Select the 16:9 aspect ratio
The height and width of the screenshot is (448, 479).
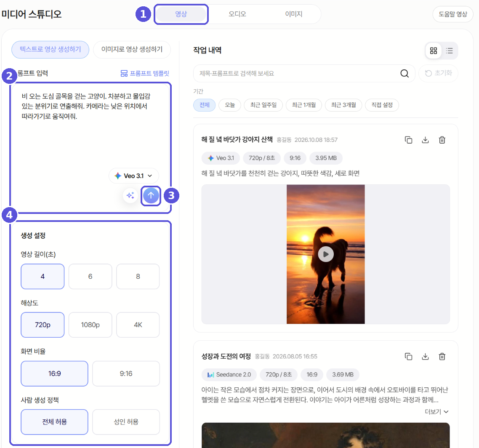tap(54, 373)
